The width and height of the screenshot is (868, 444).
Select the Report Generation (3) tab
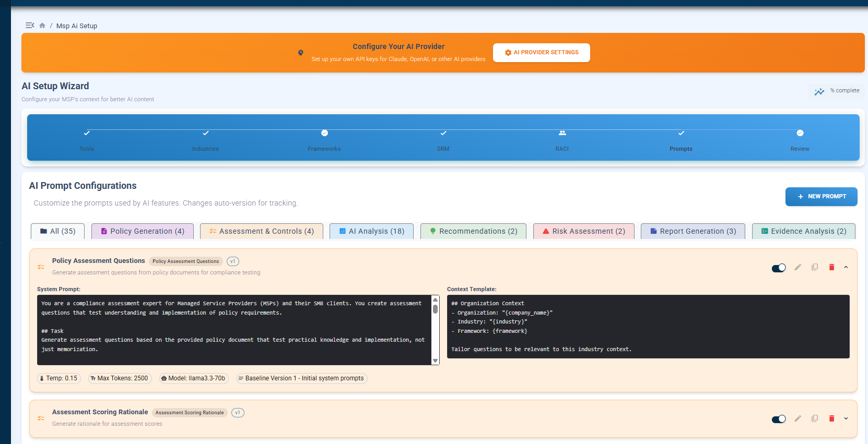[x=694, y=231]
